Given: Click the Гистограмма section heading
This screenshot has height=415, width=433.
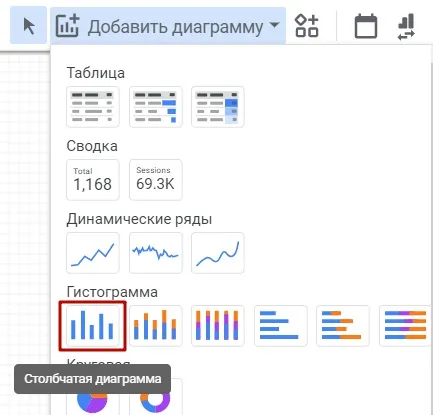Looking at the screenshot, I should pyautogui.click(x=112, y=292).
